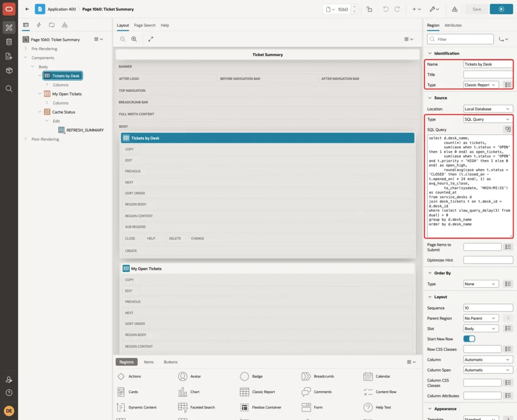Open the page selector dropdown
The image size is (517, 420).
[x=330, y=9]
